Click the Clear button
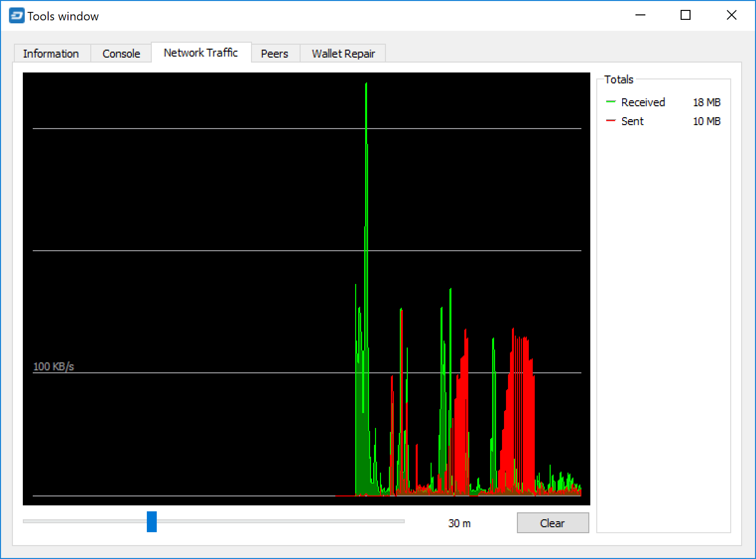This screenshot has height=559, width=756. tap(553, 523)
